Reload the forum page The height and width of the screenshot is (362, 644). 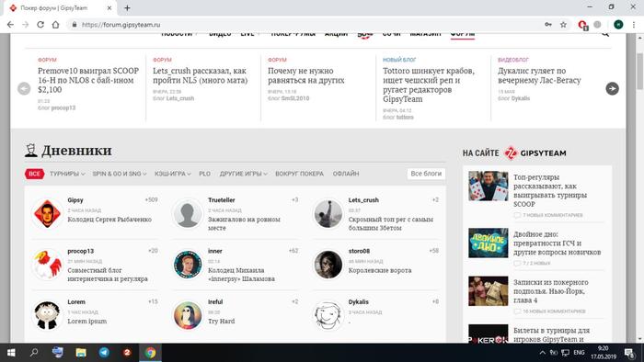(x=40, y=25)
